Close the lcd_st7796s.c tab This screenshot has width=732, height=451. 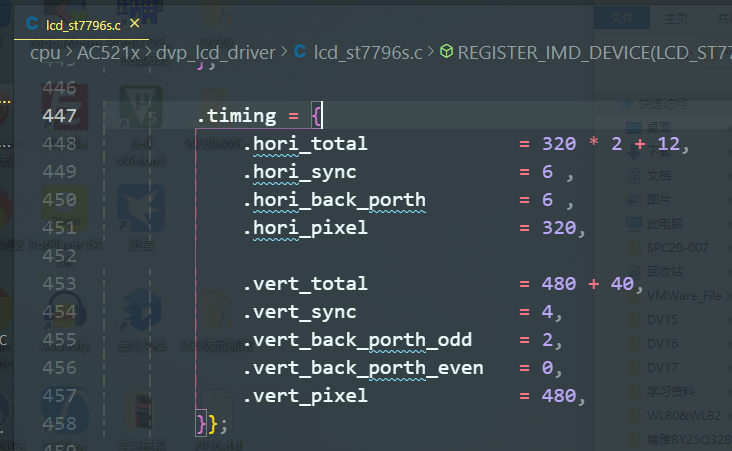coord(134,23)
